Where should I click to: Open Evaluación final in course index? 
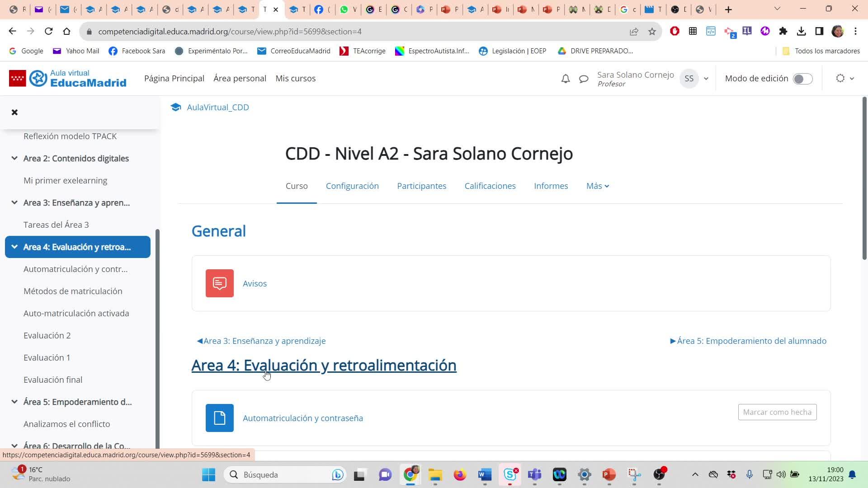[53, 380]
